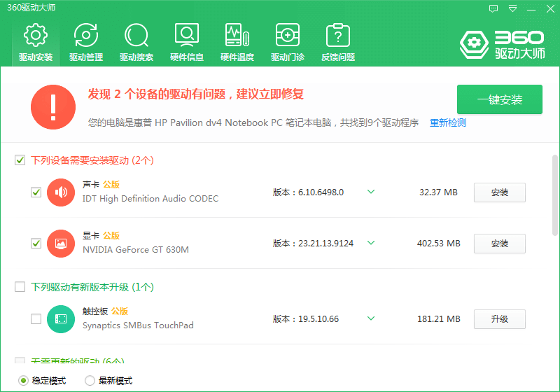Viewport: 560px width, 392px height.
Task: Click the version text 19.5.10.66
Action: 318,319
